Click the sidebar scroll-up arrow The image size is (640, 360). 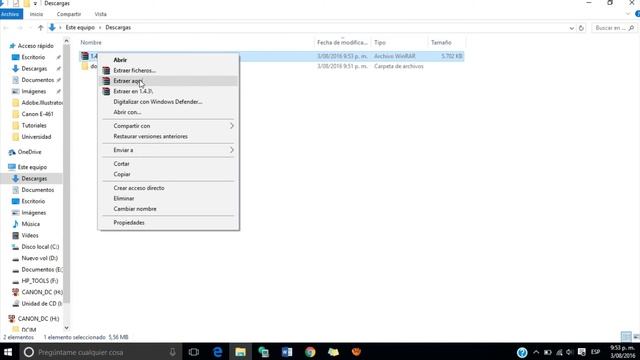[x=67, y=41]
